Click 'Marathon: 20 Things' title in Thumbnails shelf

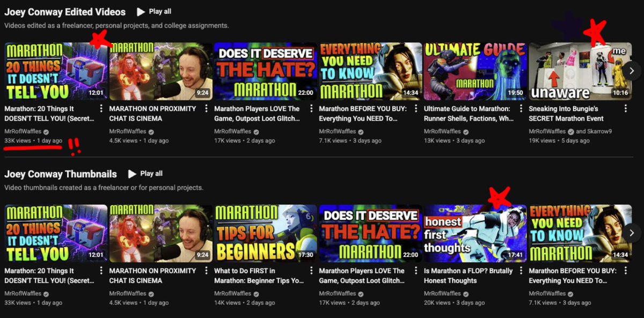point(49,276)
